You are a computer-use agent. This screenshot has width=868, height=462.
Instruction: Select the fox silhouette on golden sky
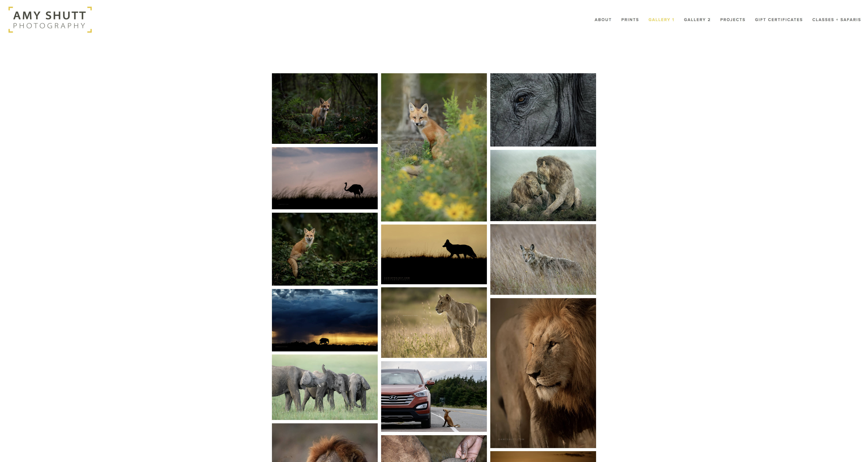click(x=434, y=254)
